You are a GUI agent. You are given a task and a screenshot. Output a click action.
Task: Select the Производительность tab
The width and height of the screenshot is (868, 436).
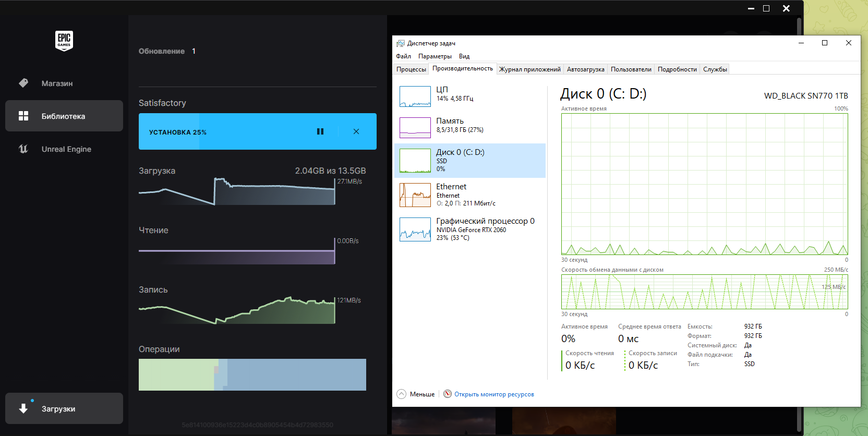(463, 68)
